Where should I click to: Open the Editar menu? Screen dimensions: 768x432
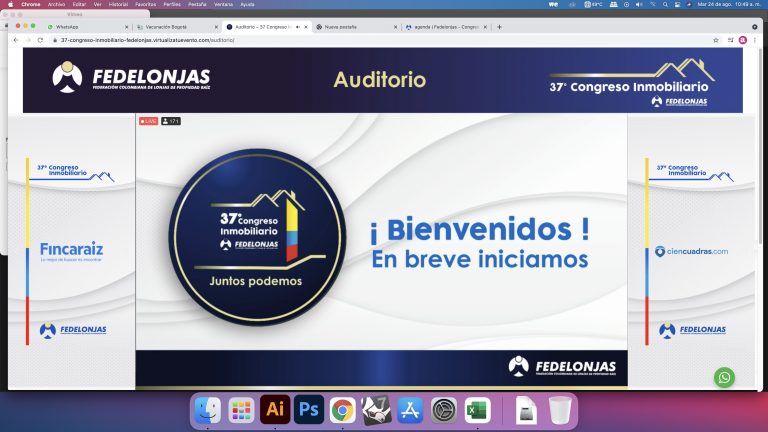[79, 4]
